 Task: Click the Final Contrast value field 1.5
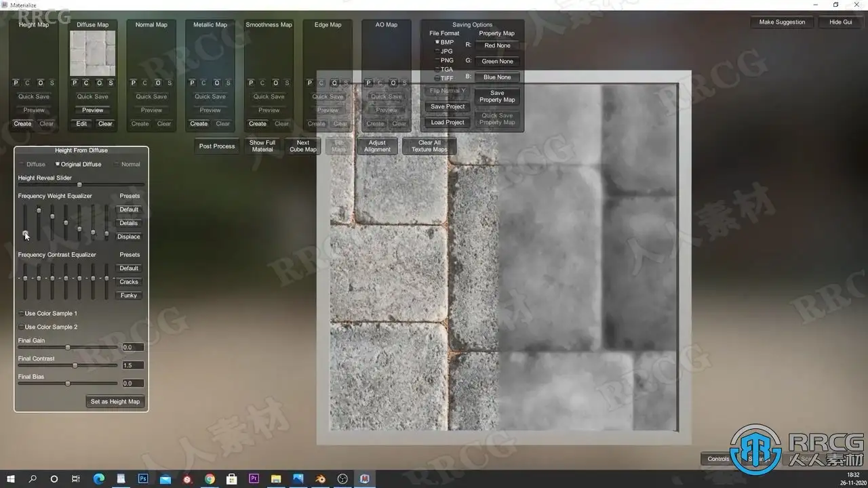(133, 365)
